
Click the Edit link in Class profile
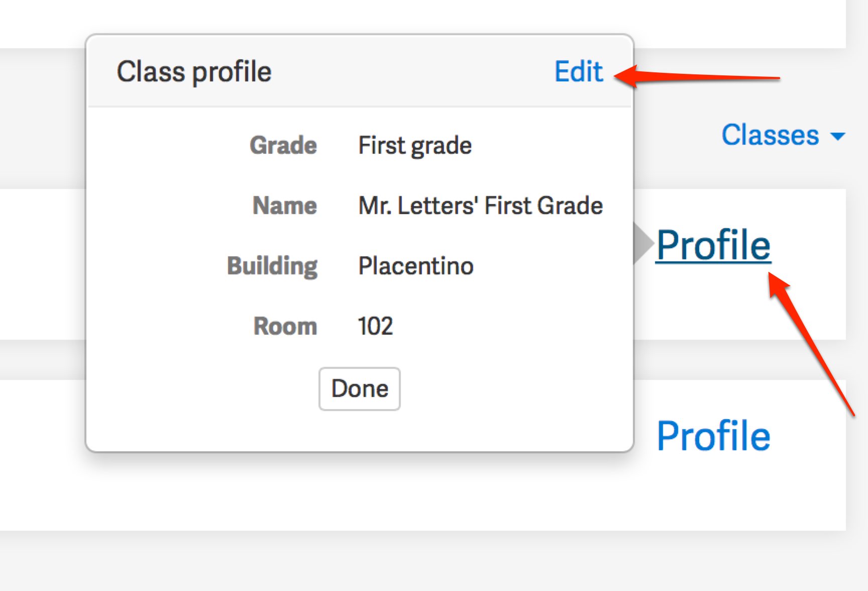tap(579, 71)
